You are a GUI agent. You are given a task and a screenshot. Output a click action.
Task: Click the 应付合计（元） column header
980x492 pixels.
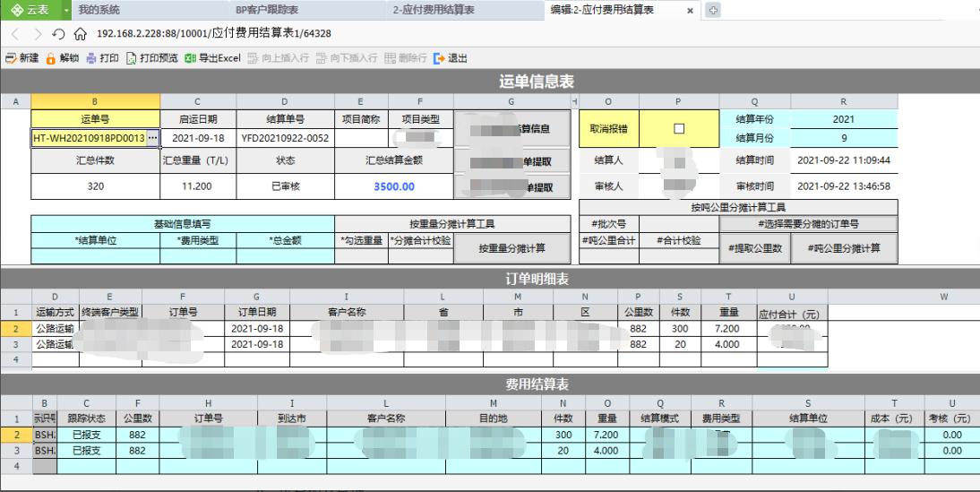[792, 312]
